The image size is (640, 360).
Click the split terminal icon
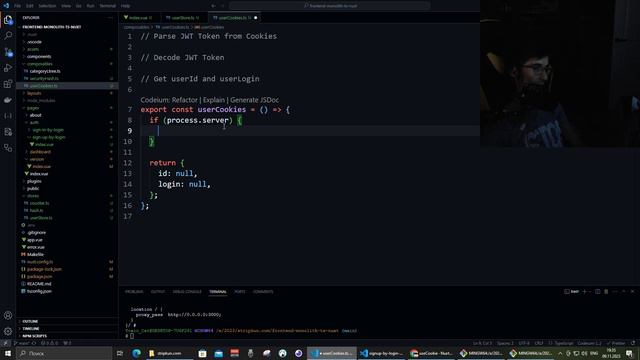click(598, 291)
